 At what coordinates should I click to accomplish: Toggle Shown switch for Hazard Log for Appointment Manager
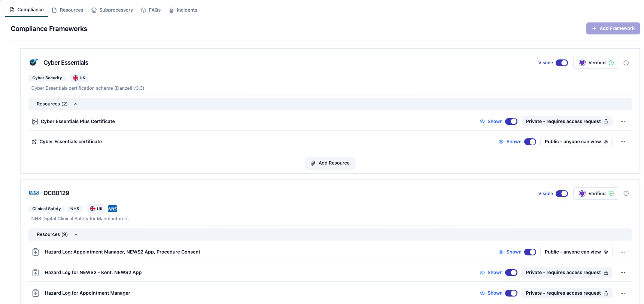pos(511,293)
